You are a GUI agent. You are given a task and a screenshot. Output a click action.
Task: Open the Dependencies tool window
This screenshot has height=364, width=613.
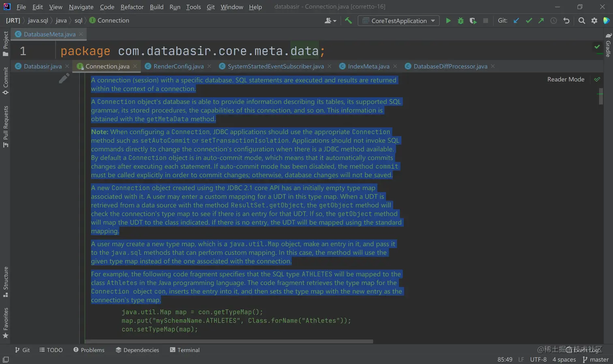click(x=137, y=350)
